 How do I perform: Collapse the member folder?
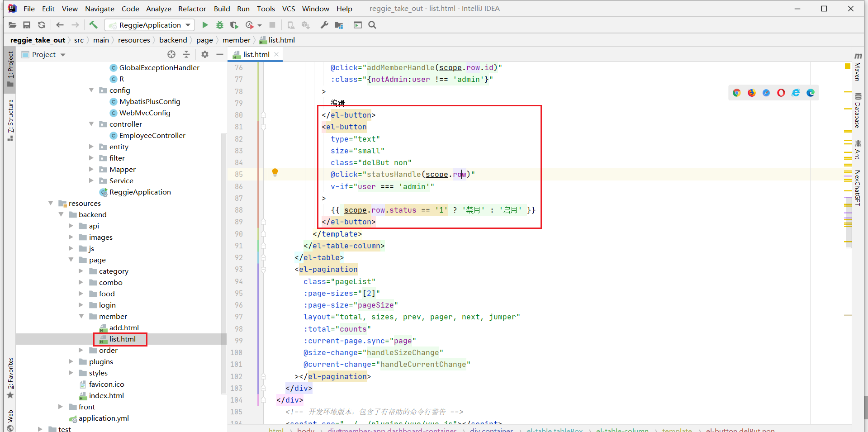click(x=81, y=316)
